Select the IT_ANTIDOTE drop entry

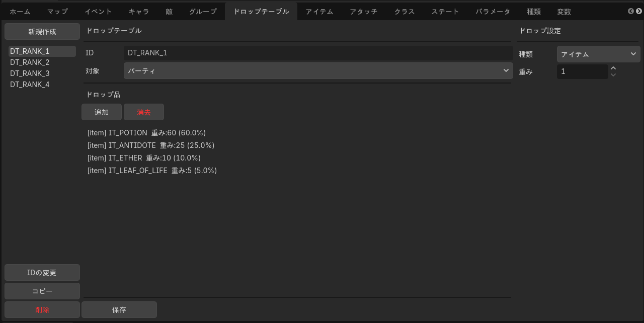(x=151, y=145)
